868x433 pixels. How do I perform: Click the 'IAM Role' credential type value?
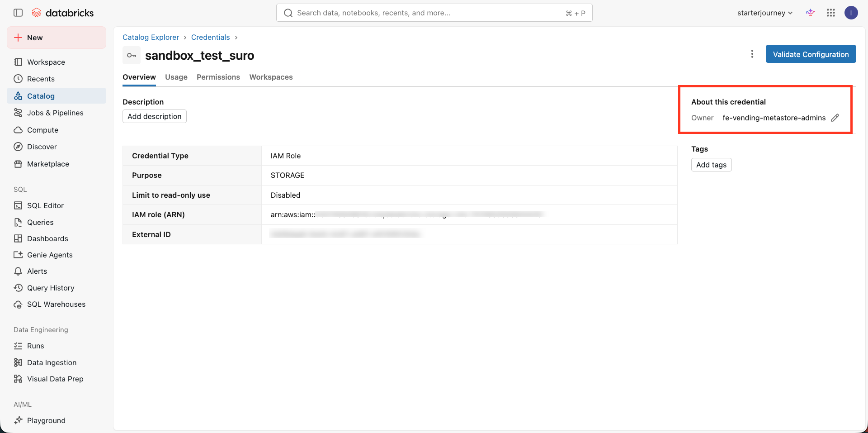tap(286, 156)
